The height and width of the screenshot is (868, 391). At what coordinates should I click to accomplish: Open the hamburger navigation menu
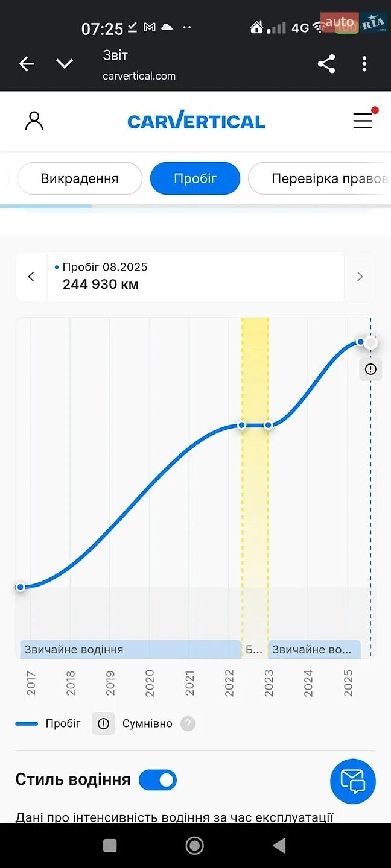tap(363, 121)
